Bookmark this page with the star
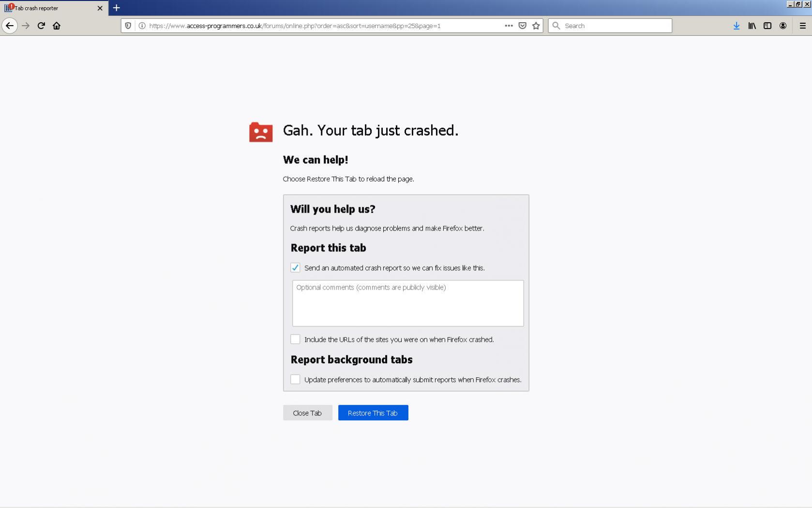 coord(536,26)
